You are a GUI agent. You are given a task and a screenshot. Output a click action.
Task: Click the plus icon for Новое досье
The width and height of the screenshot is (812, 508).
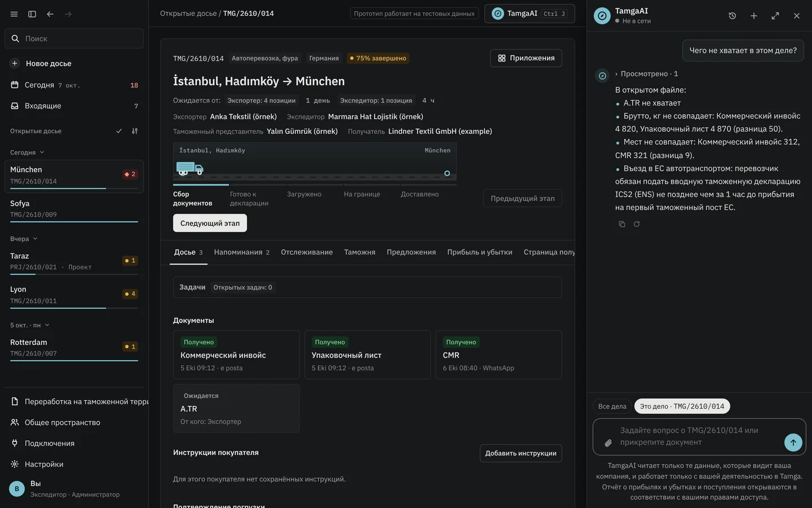[15, 63]
